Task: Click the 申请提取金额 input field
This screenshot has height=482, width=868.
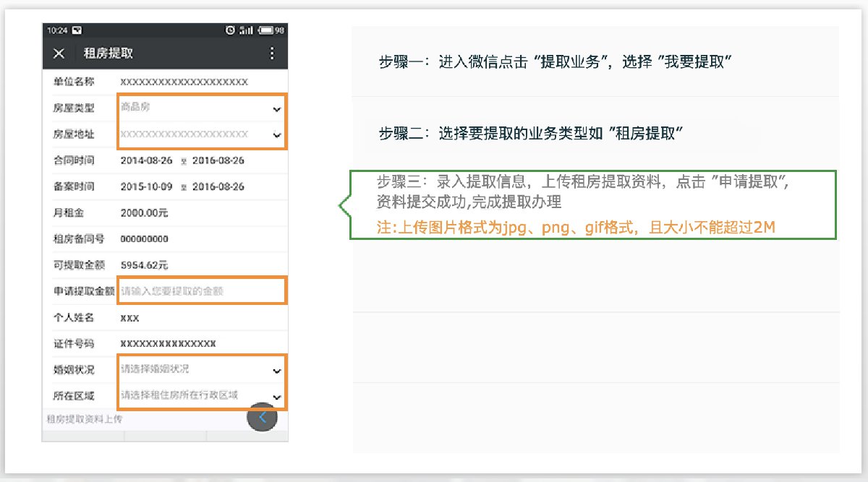Action: tap(203, 291)
